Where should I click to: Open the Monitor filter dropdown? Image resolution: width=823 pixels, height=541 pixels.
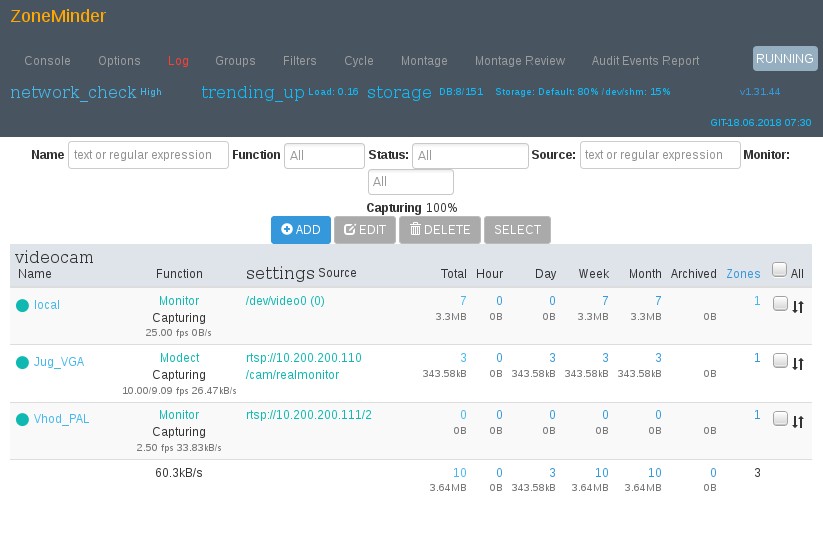[x=411, y=182]
